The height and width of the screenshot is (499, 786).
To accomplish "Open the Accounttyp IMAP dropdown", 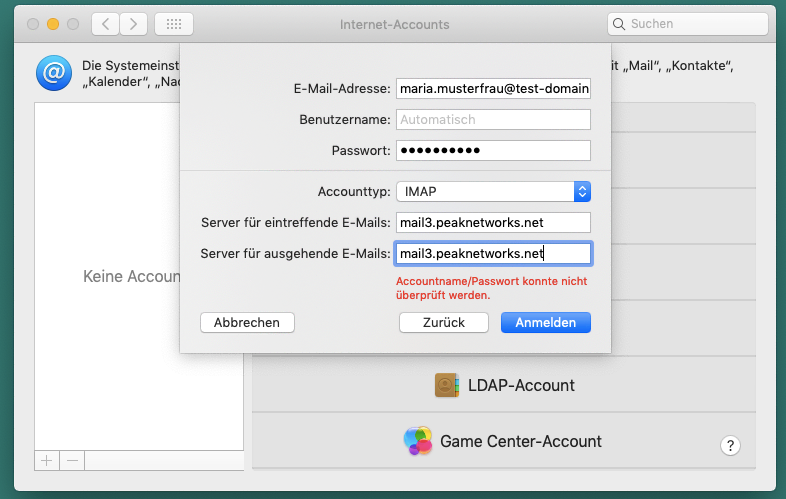I will tap(493, 191).
